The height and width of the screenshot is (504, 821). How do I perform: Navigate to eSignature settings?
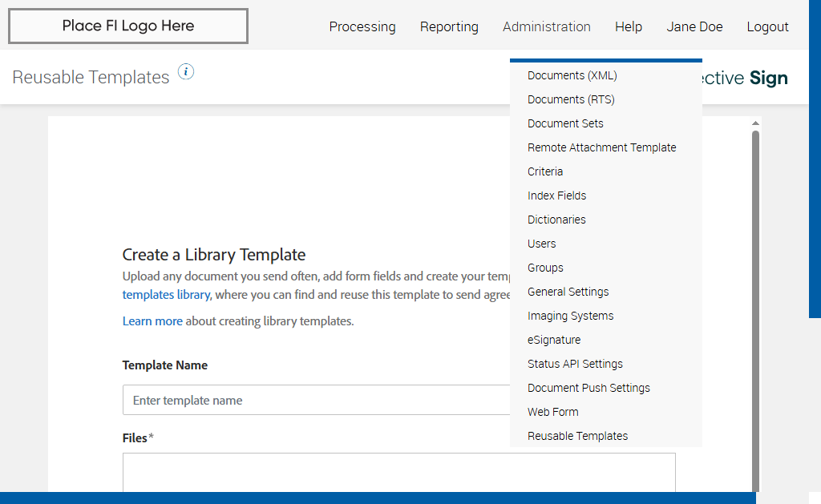point(554,340)
